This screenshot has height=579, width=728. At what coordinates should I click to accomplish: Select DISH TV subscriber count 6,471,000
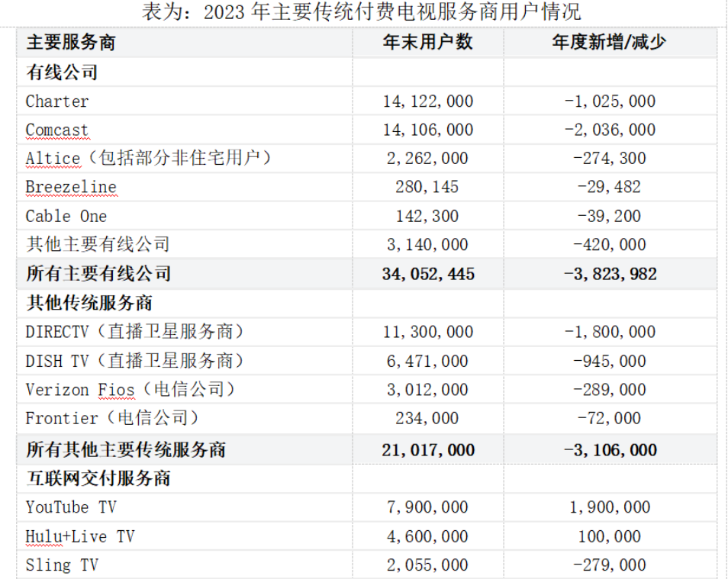(x=427, y=362)
